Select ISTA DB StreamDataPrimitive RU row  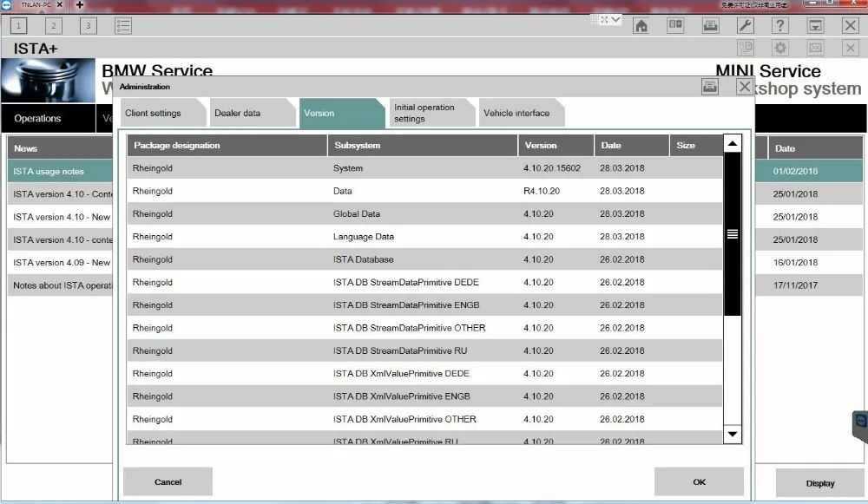(x=424, y=350)
